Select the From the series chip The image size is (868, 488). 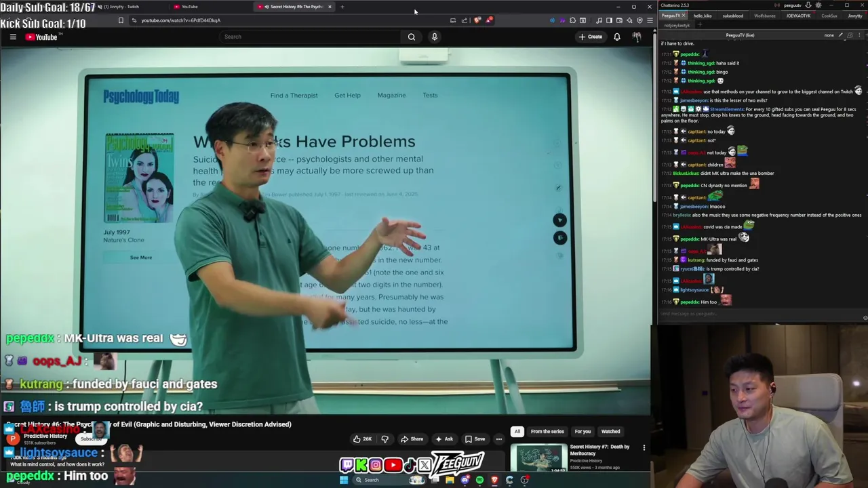tap(547, 431)
